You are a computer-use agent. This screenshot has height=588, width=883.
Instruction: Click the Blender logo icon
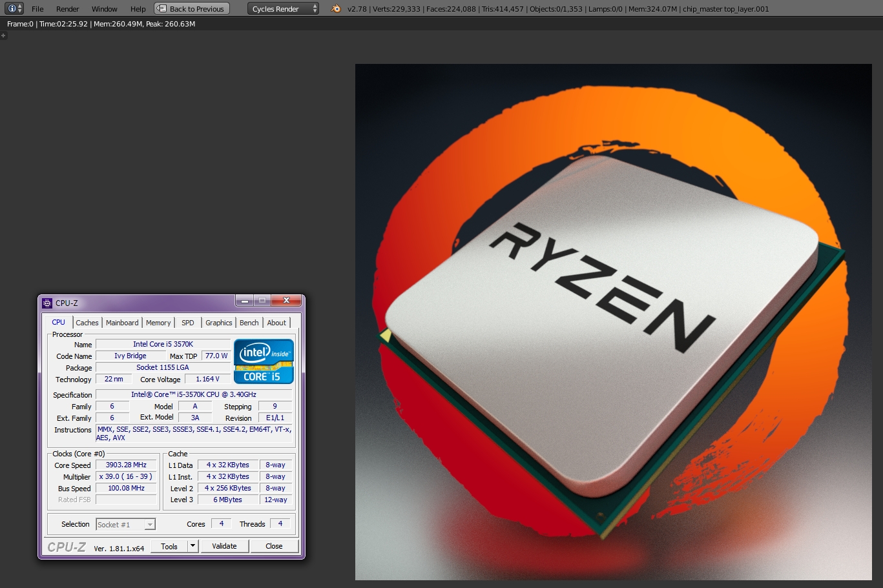336,9
